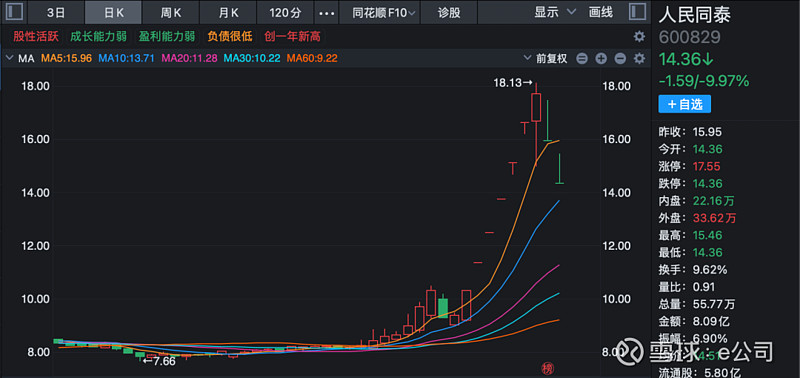This screenshot has height=378, width=800.
Task: Switch to 月K monthly chart
Action: pos(228,12)
